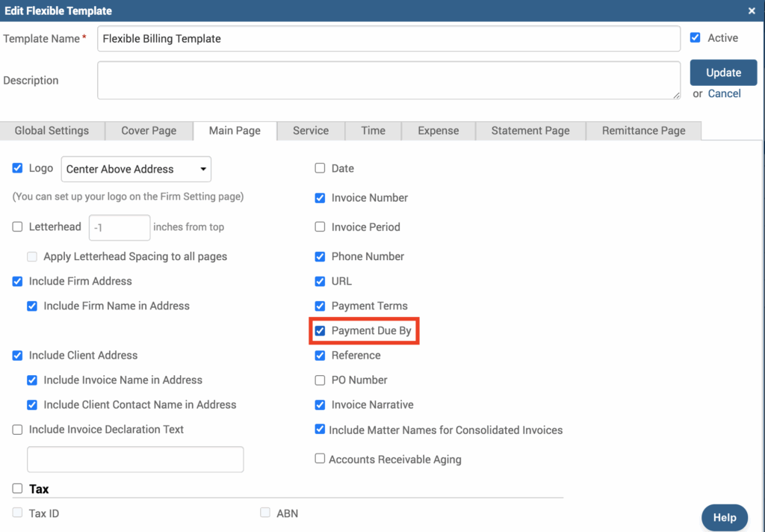The image size is (765, 532).
Task: Open the Cover Page tab
Action: click(149, 130)
